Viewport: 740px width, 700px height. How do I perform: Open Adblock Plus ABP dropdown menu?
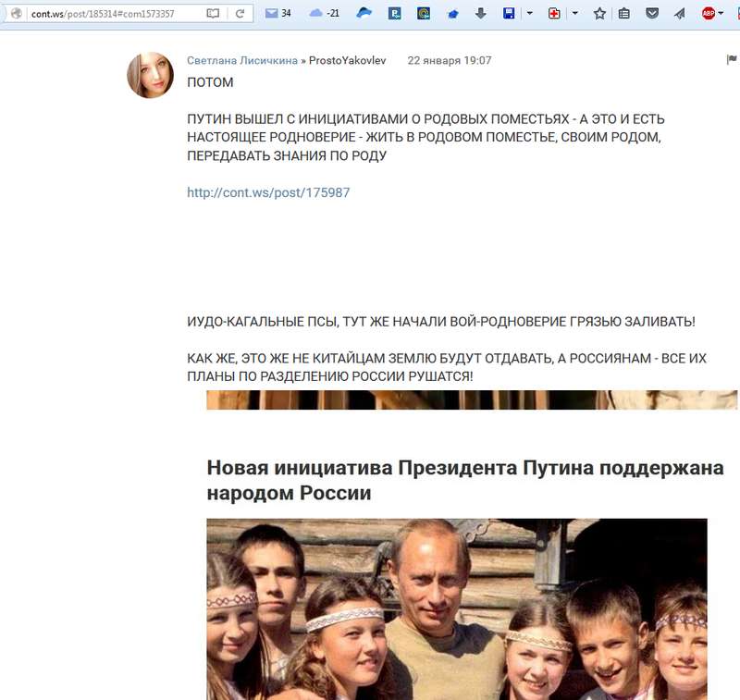click(712, 13)
